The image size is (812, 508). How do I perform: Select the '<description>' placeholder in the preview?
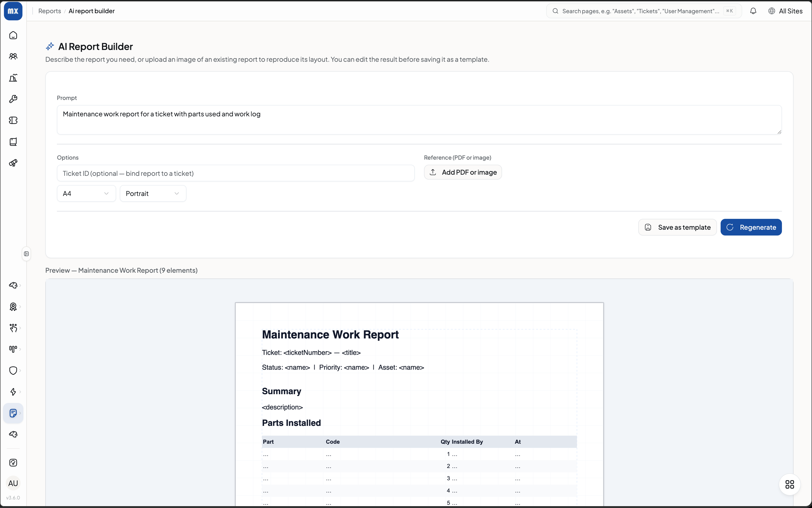pos(282,407)
